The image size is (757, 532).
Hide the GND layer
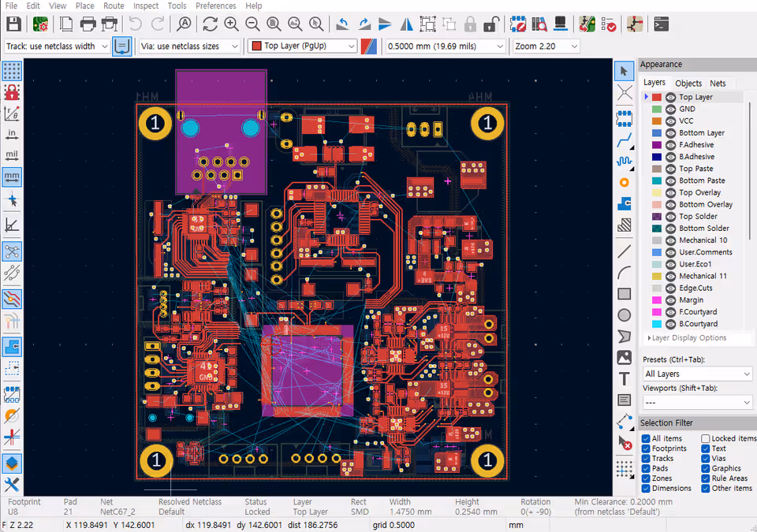pos(670,109)
